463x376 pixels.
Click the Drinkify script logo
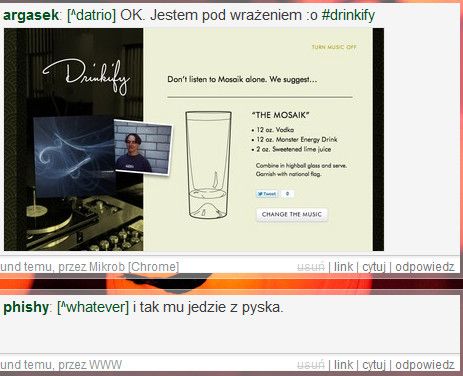86,77
